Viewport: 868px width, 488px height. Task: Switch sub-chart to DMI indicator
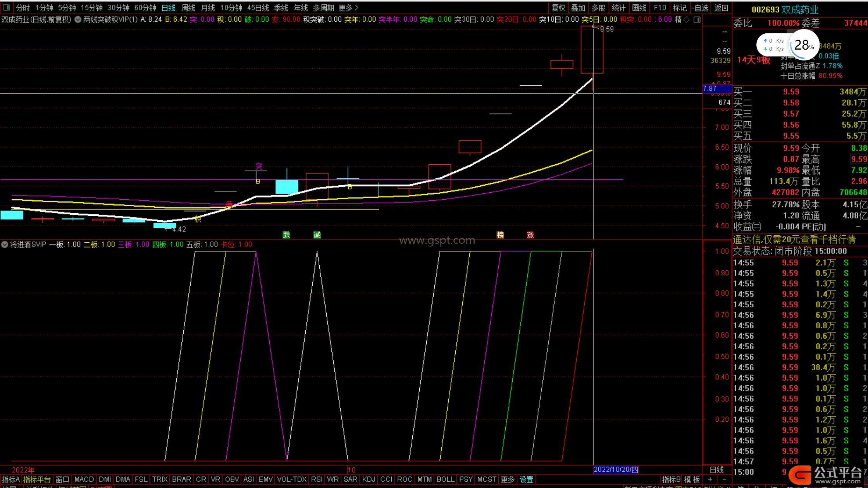tap(105, 479)
